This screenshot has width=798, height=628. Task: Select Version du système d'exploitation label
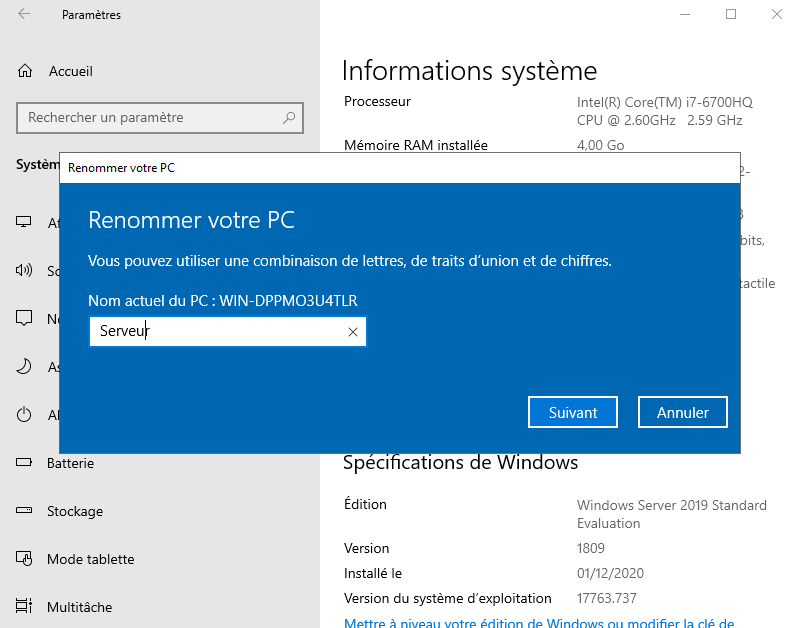tap(448, 598)
